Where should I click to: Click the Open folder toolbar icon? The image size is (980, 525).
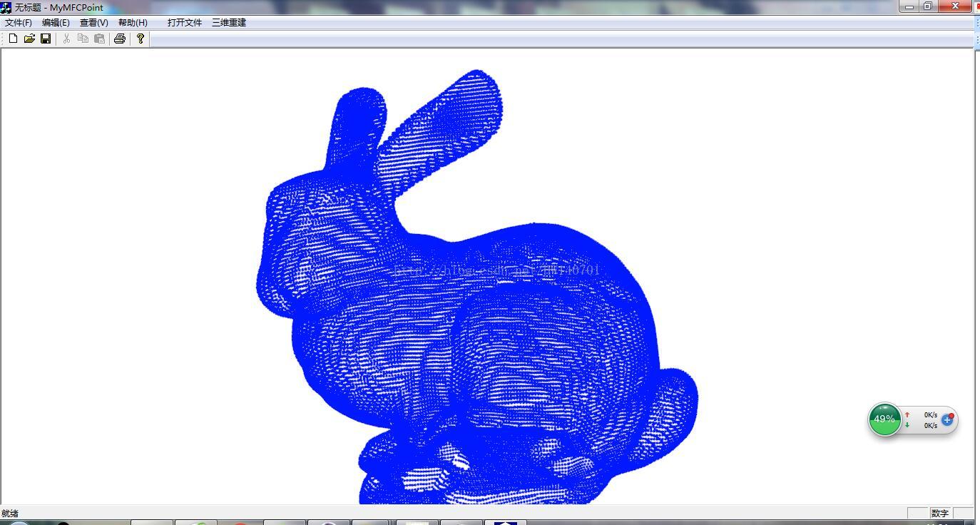(x=29, y=39)
